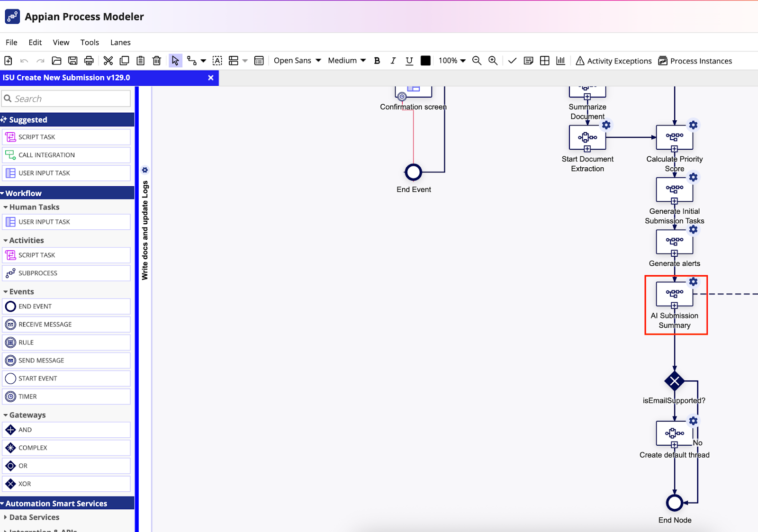
Task: Open the black font color swatch
Action: pyautogui.click(x=425, y=61)
